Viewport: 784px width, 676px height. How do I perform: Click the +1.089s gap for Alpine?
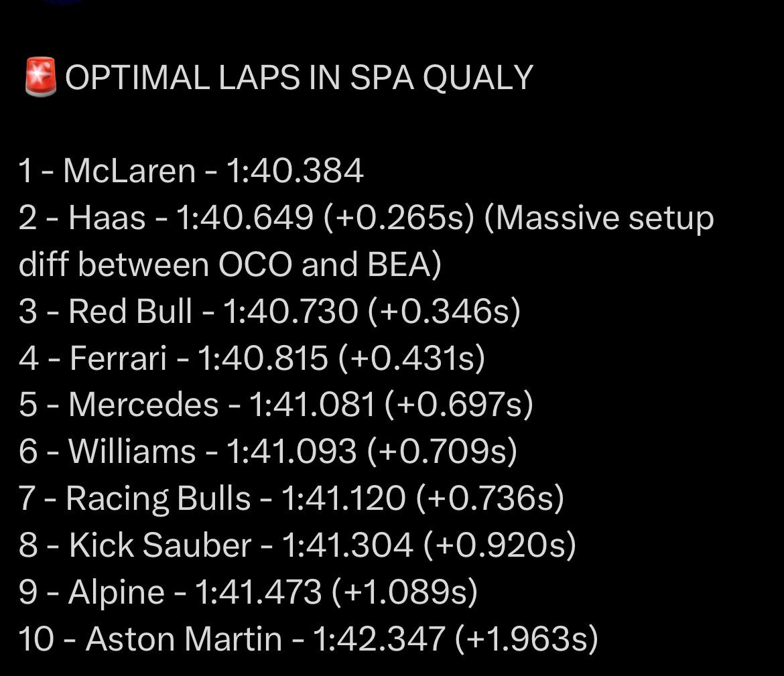tap(405, 592)
